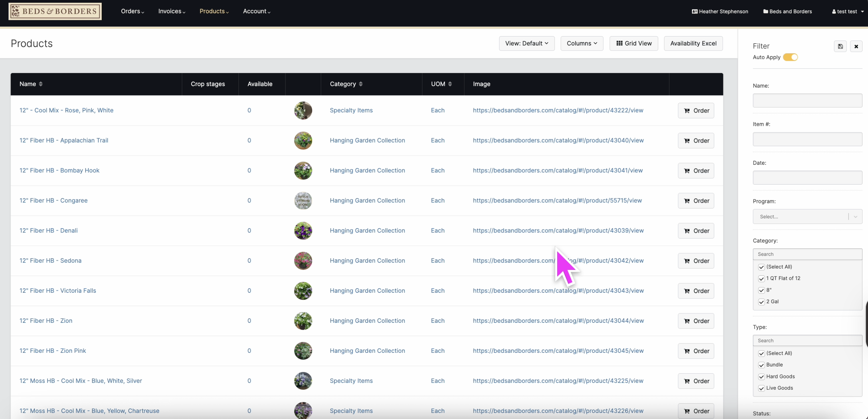Toggle the Auto Apply switch
The image size is (868, 419).
(790, 57)
